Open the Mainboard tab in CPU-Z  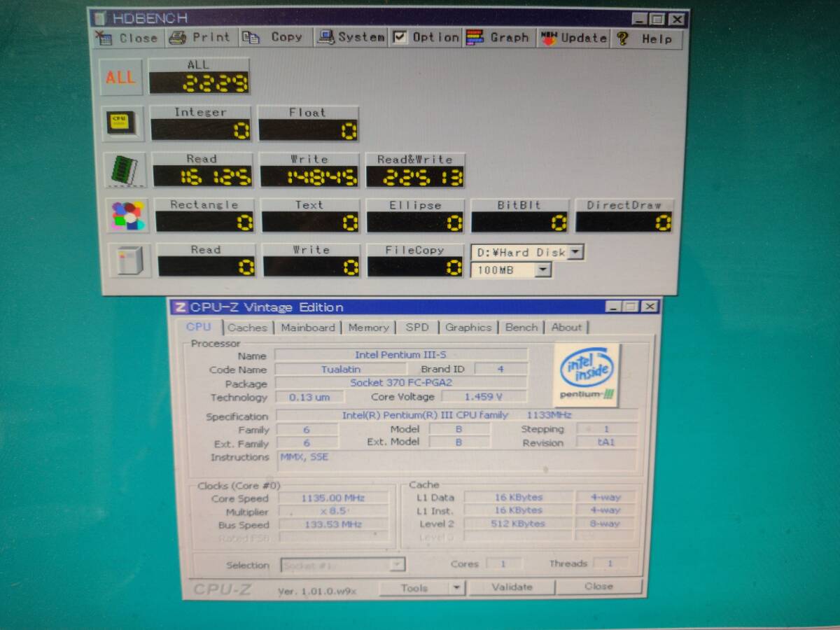tap(307, 327)
